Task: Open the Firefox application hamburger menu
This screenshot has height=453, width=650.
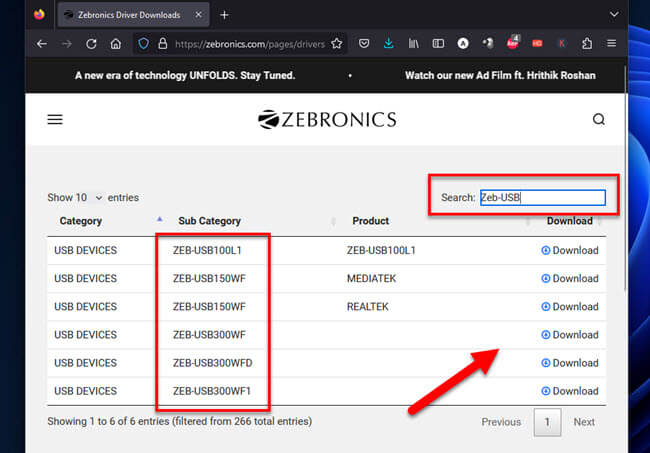Action: [611, 44]
